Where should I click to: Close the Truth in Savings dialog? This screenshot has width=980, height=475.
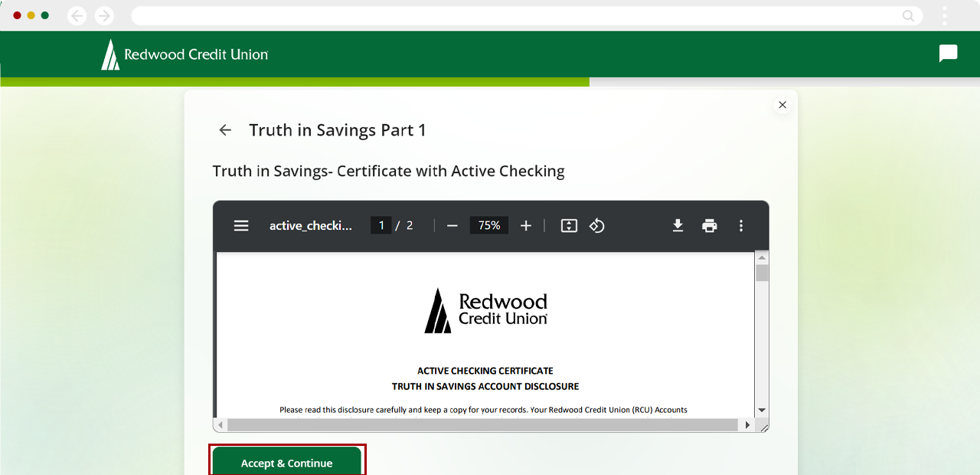(x=782, y=105)
